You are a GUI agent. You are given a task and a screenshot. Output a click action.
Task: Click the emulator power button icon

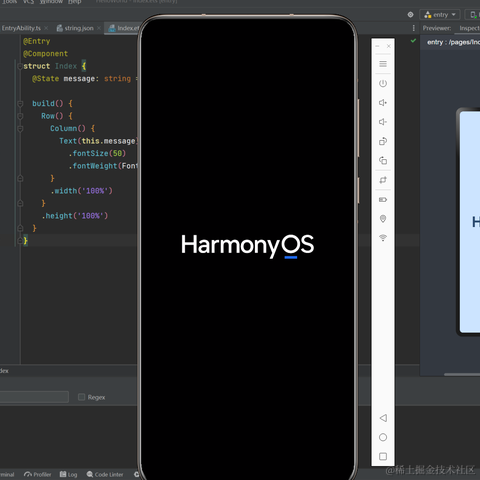pos(383,83)
